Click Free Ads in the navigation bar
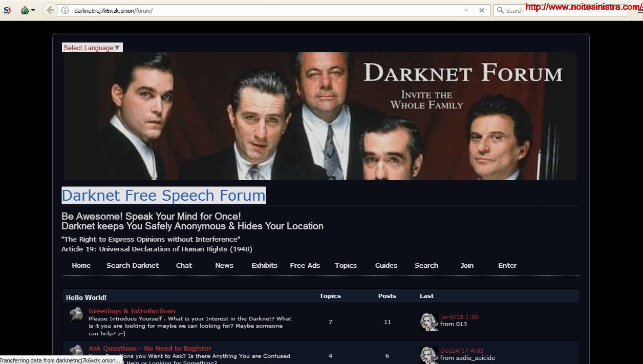 (x=305, y=265)
